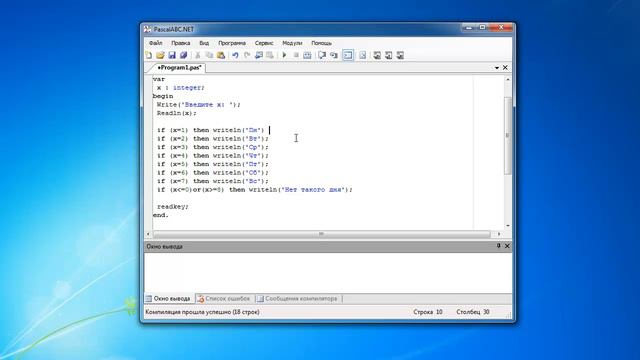Switch to the Сообщения компилятора tab

(298, 299)
